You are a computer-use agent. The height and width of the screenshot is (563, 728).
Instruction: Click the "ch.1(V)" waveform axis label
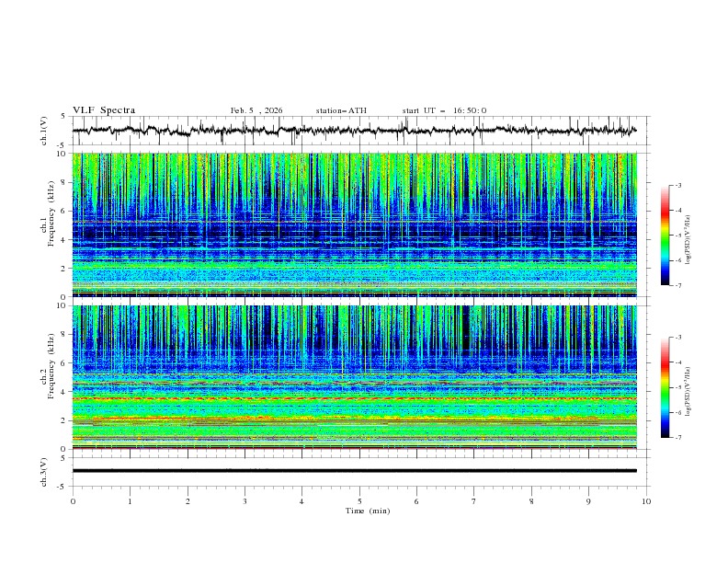coord(44,131)
